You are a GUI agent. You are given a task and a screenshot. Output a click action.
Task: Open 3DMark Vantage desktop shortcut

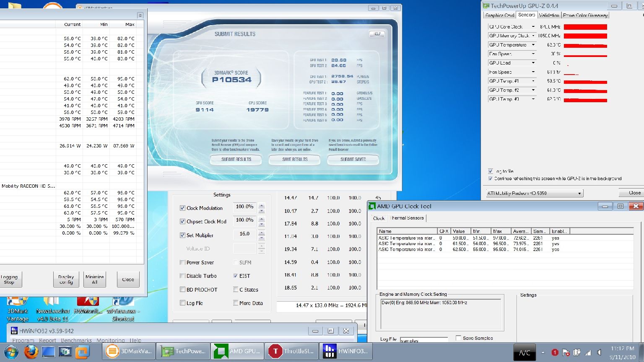17,309
